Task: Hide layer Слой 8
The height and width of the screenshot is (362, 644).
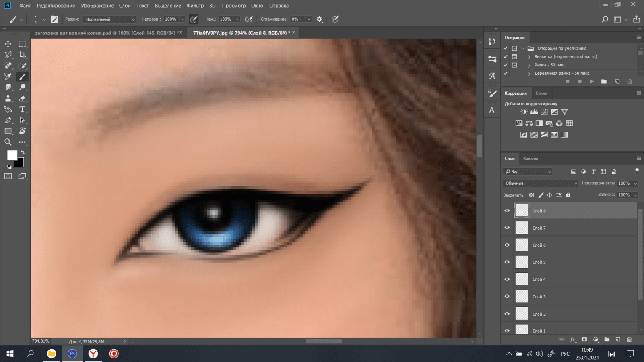Action: 507,210
